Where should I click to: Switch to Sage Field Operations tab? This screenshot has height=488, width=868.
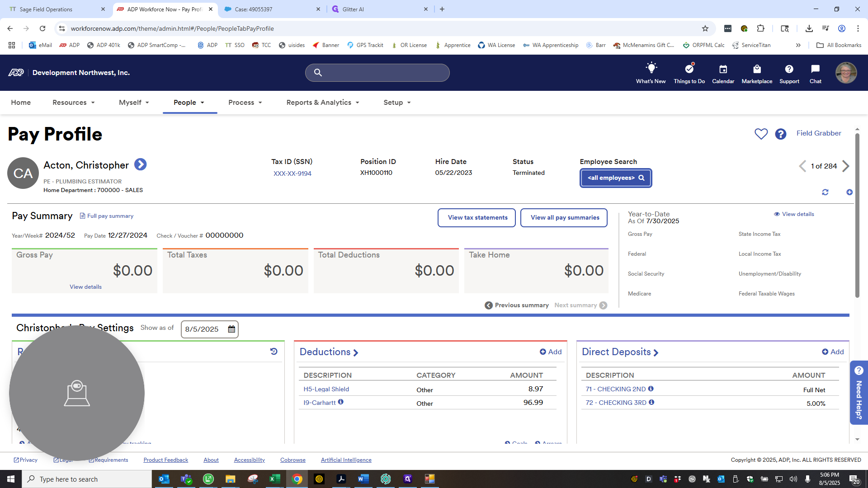pyautogui.click(x=57, y=9)
